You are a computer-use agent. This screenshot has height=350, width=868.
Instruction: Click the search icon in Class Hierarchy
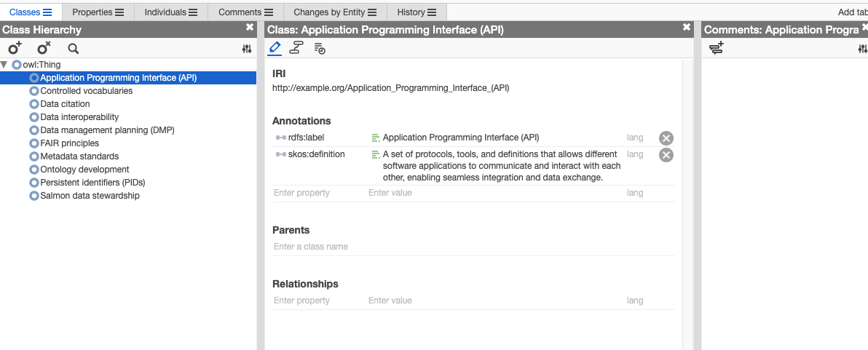(x=73, y=49)
